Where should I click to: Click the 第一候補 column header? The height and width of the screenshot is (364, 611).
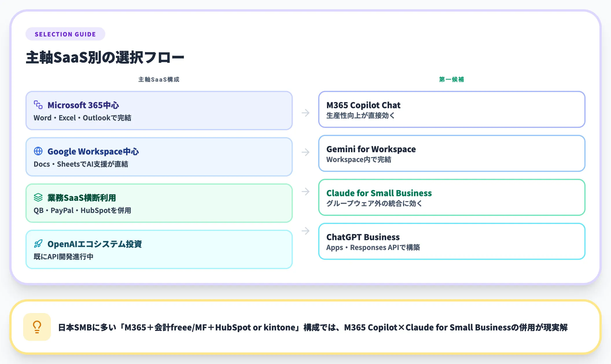click(x=452, y=79)
